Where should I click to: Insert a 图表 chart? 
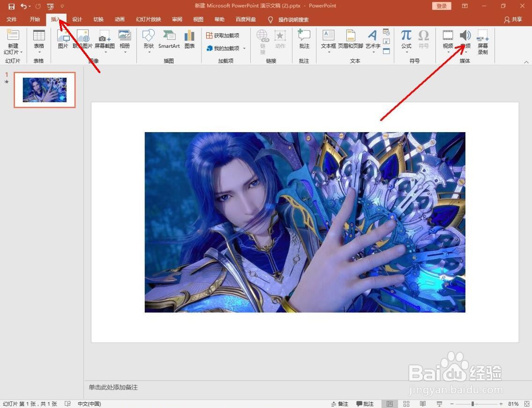point(189,39)
